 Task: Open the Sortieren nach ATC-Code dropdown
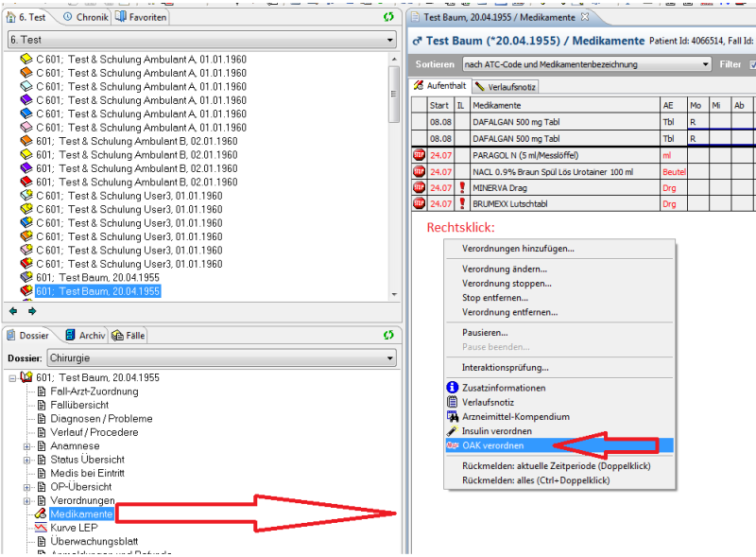click(705, 64)
